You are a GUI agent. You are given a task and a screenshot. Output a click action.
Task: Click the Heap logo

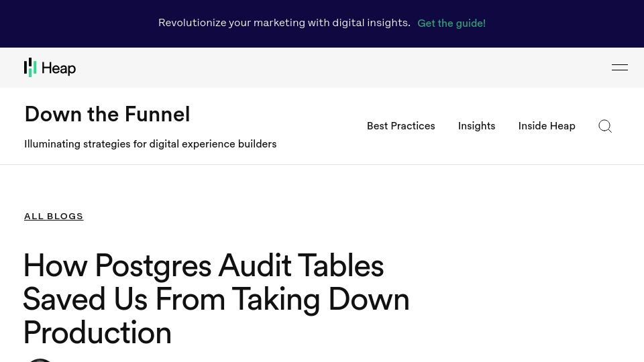pyautogui.click(x=50, y=68)
